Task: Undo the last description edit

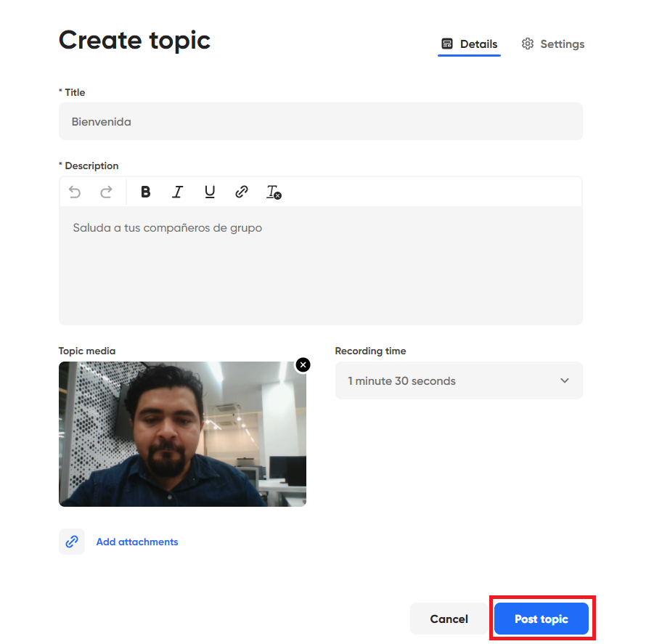Action: pyautogui.click(x=75, y=192)
